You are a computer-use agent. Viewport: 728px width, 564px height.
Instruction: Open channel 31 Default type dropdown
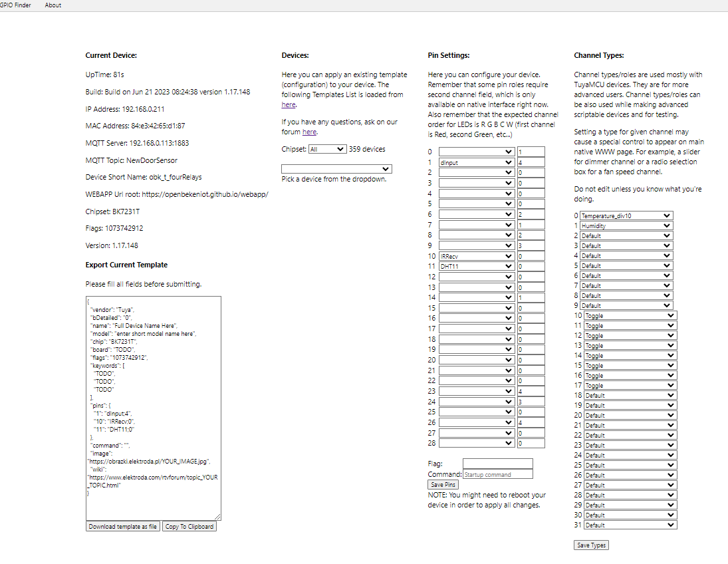(630, 525)
